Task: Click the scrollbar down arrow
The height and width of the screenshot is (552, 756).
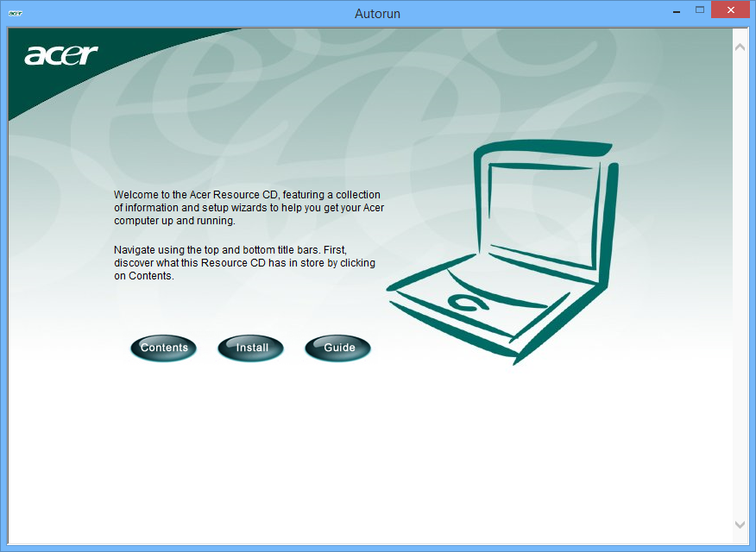Action: pos(740,524)
